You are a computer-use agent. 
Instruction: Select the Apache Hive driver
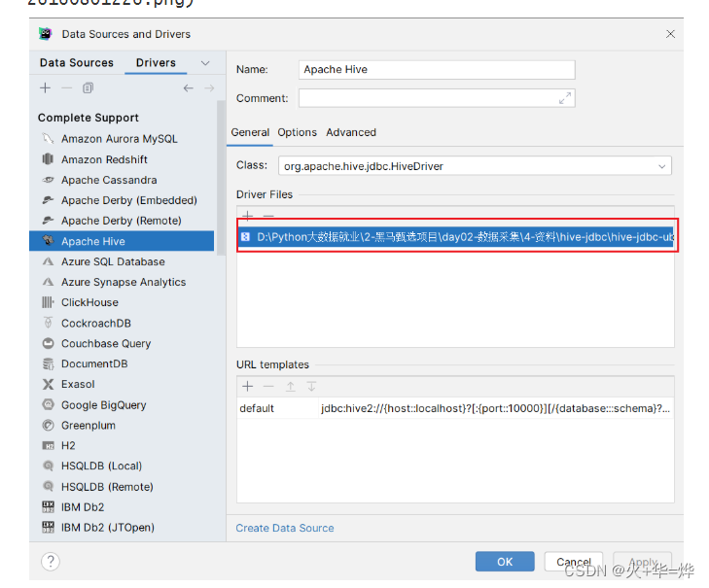(122, 241)
